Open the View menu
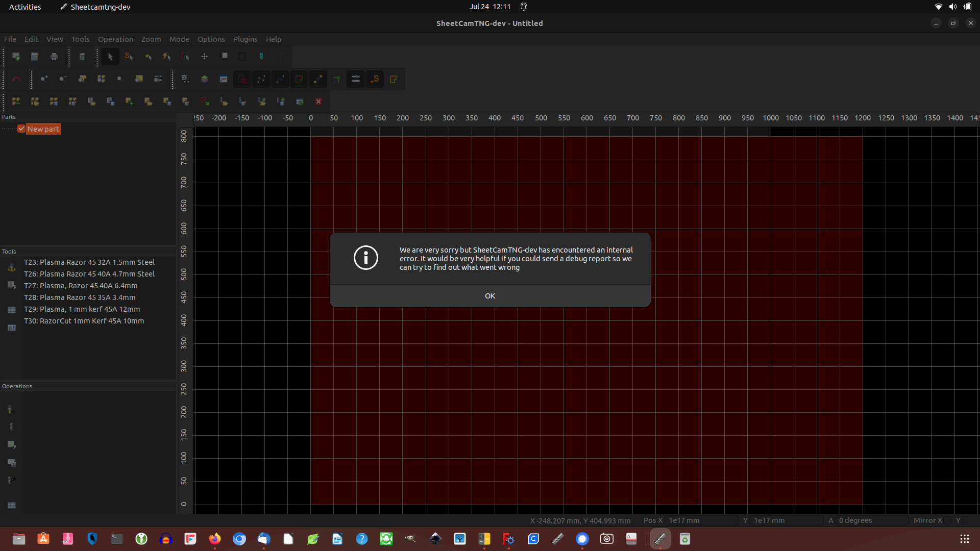Screen dimensions: 980x551 point(55,39)
